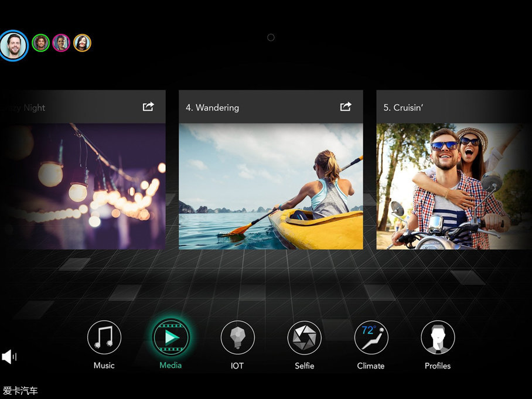Click share icon on Night card
This screenshot has width=532, height=399.
[148, 107]
